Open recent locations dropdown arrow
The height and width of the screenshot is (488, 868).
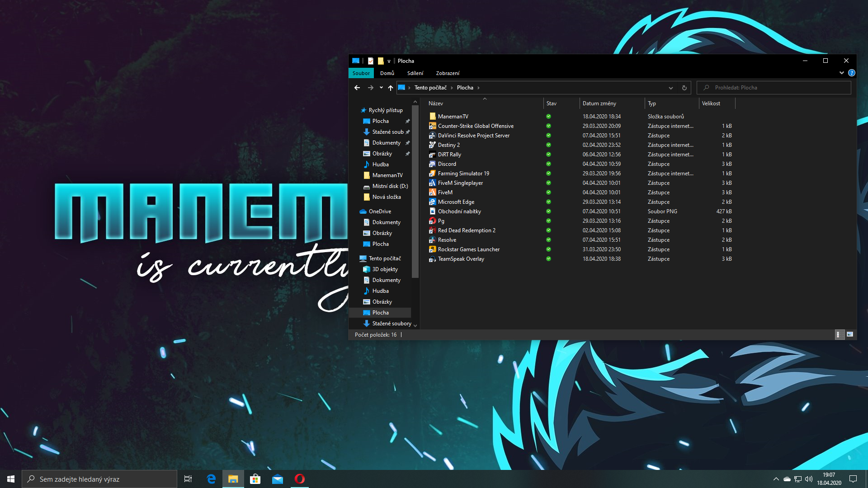pyautogui.click(x=381, y=88)
